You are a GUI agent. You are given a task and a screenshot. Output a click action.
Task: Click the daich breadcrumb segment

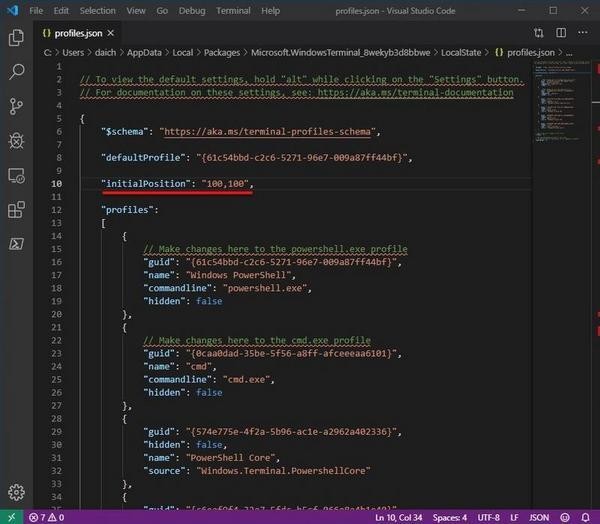105,52
